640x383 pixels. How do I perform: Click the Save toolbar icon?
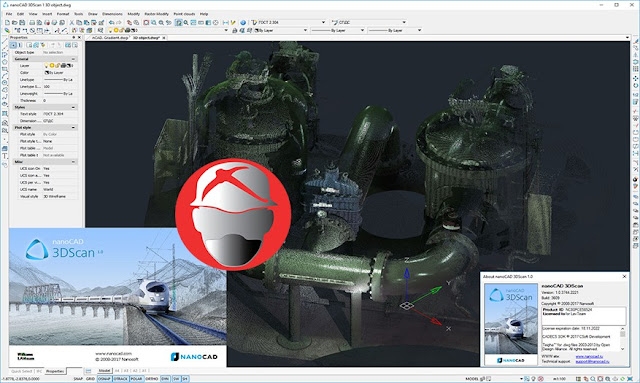pos(22,22)
